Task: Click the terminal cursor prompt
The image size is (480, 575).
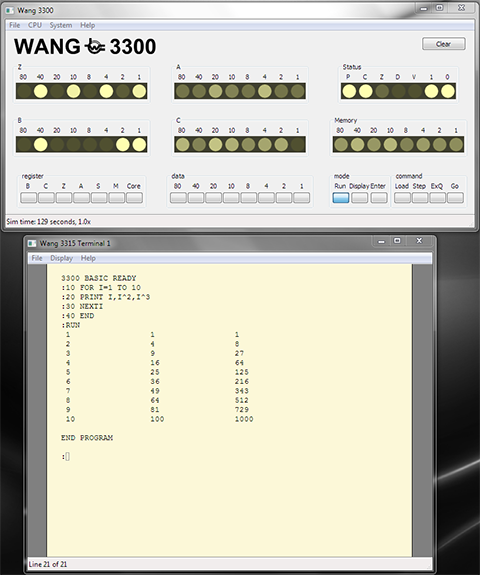Action: point(66,457)
